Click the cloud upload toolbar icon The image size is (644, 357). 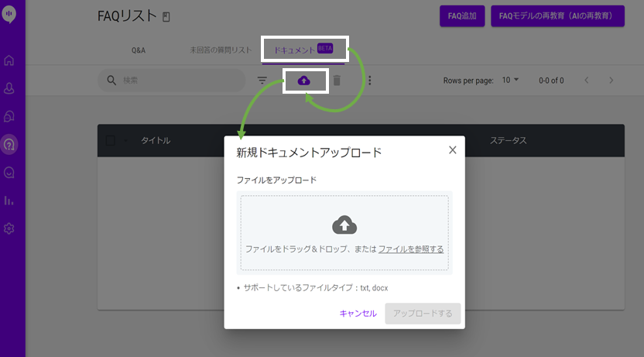point(304,81)
